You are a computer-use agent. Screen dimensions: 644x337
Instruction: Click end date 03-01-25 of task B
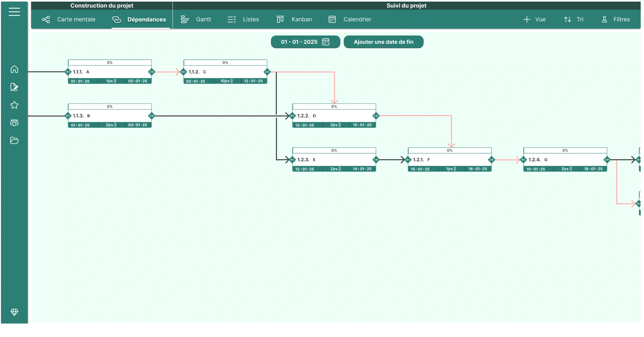pyautogui.click(x=138, y=125)
